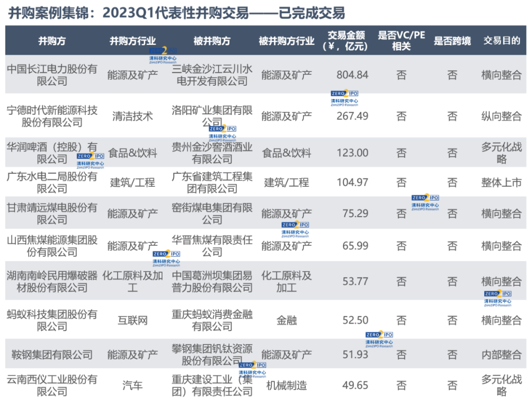Click acquirer "山西焦煤能源集团股份有限公司"

(x=52, y=246)
